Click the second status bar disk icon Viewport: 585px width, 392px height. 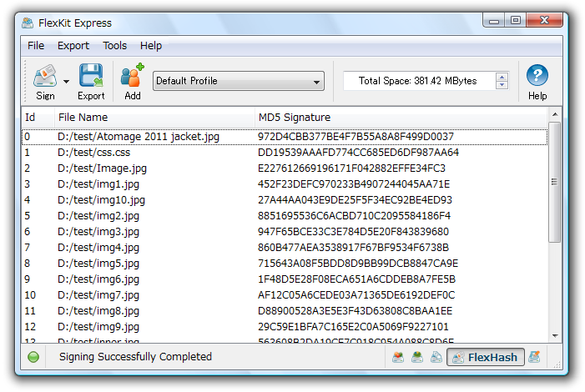(x=417, y=358)
